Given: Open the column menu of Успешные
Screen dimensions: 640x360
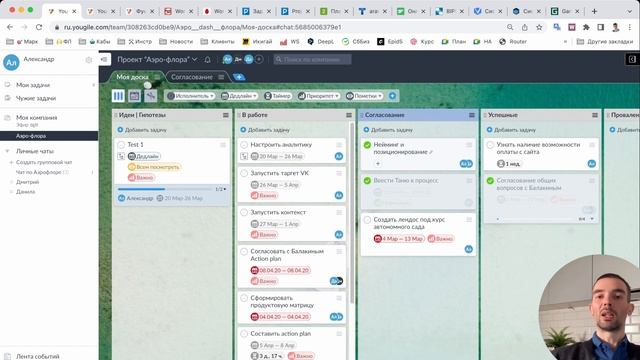Looking at the screenshot, I should pos(595,115).
